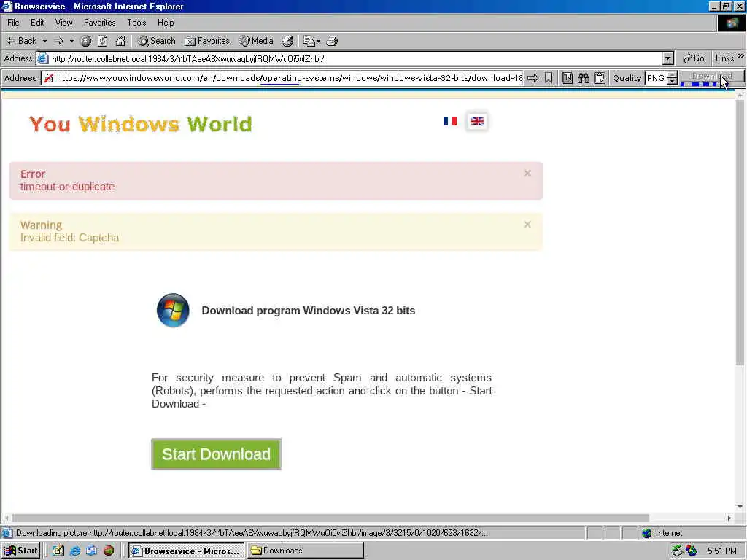Open the File menu

click(x=13, y=23)
